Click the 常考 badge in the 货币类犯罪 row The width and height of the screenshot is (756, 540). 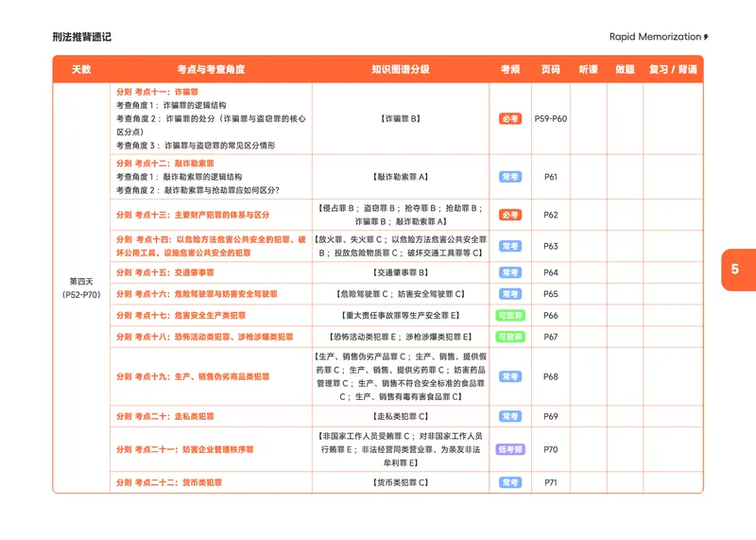point(510,482)
